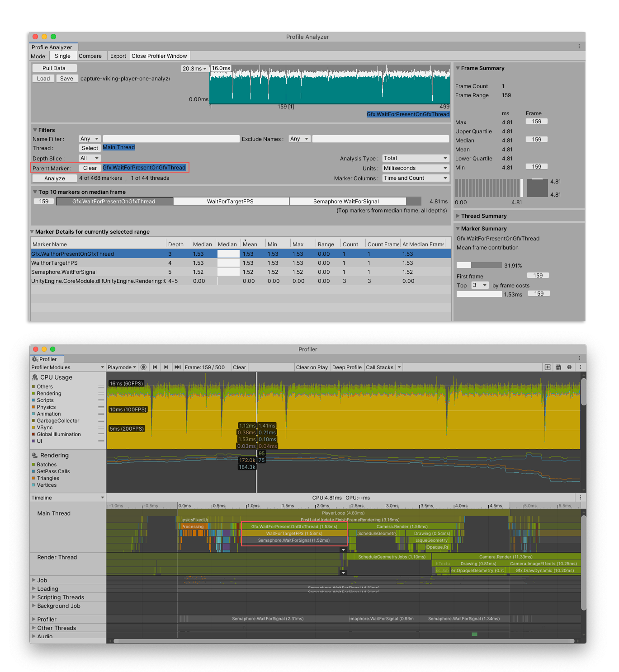Image resolution: width=619 pixels, height=672 pixels.
Task: Open the Profile Analyzer kebab options menu
Action: click(x=579, y=47)
